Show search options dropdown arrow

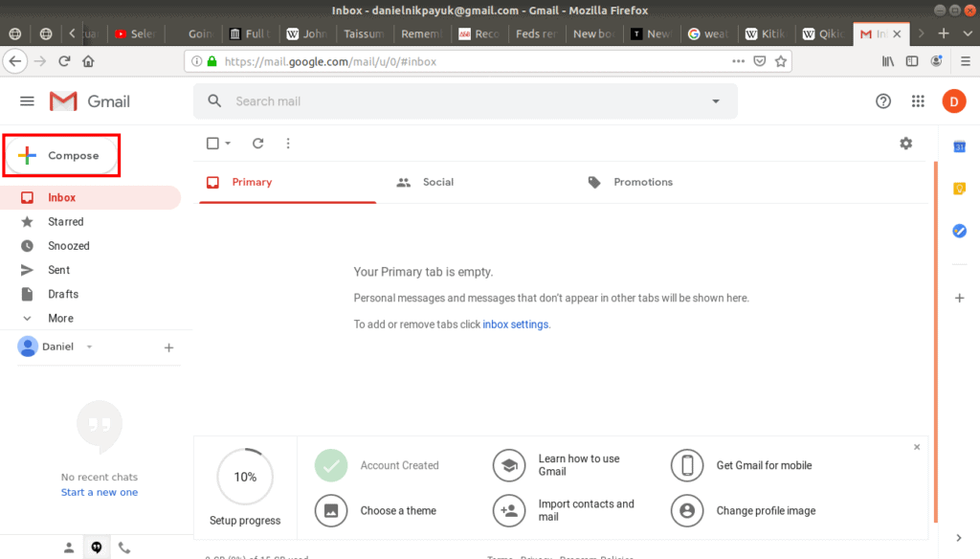click(x=716, y=101)
